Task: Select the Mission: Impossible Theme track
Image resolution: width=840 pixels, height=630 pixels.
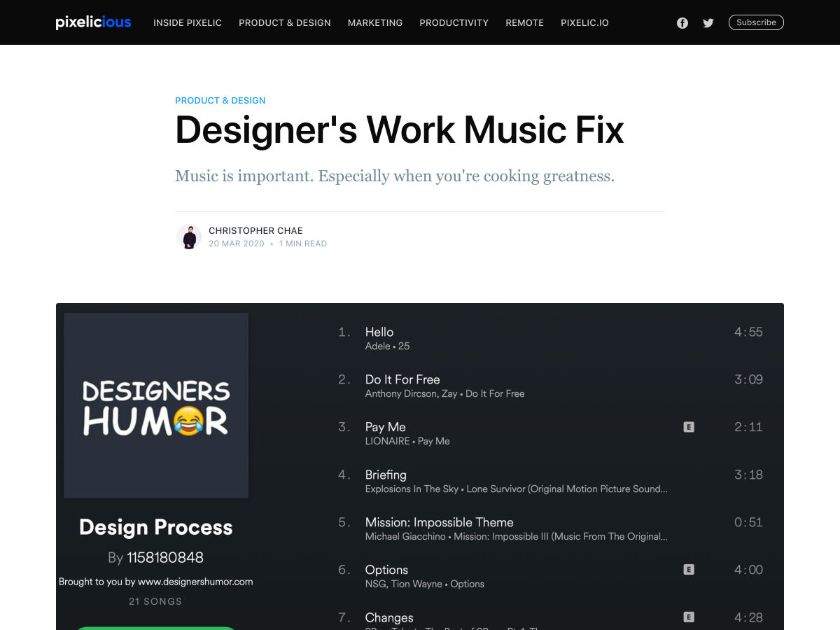Action: [x=439, y=523]
